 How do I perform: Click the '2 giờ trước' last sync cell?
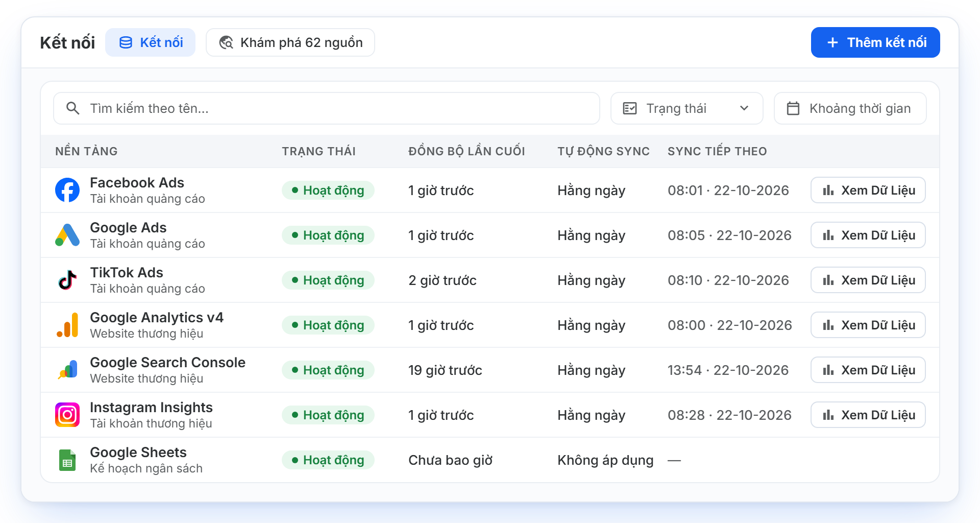[x=442, y=280]
